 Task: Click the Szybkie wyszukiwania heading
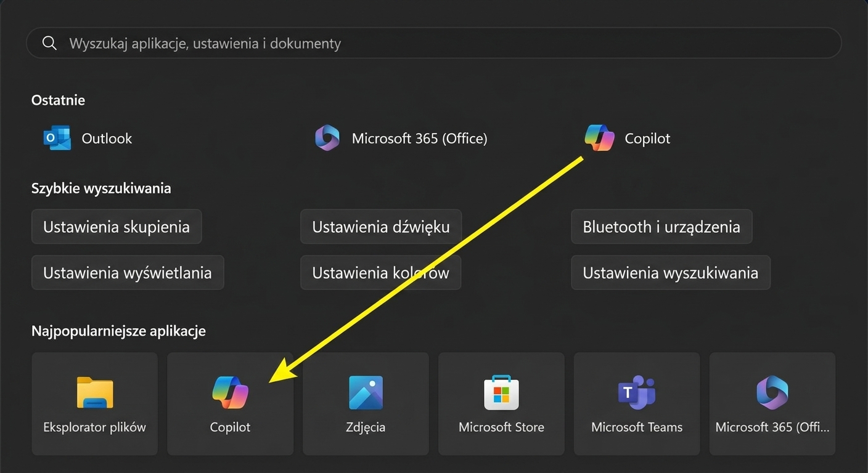coord(101,188)
